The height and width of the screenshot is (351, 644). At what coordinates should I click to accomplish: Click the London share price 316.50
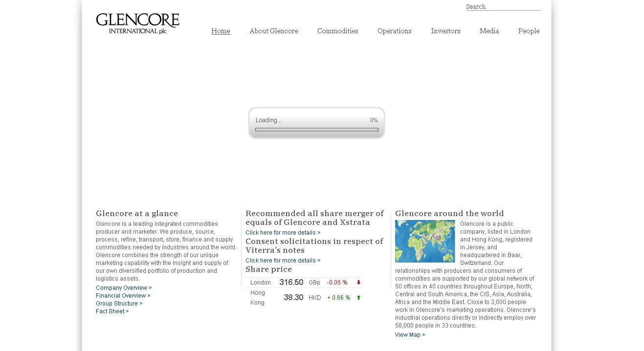coord(291,283)
